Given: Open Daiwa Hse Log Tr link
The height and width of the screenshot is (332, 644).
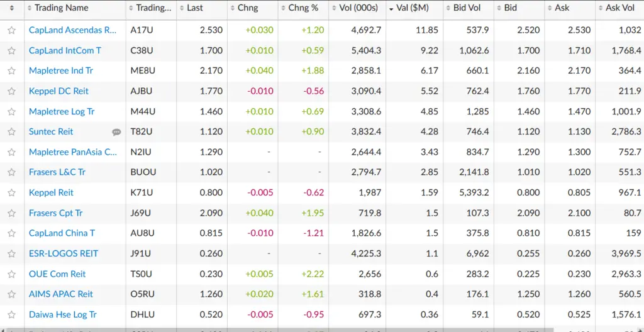Looking at the screenshot, I should [62, 315].
